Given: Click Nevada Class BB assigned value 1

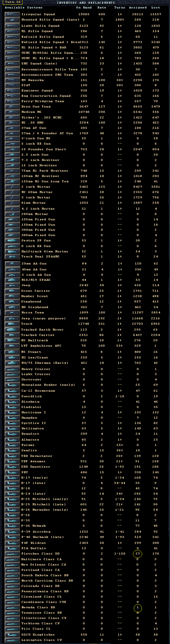Looking at the screenshot, I should (138, 607).
